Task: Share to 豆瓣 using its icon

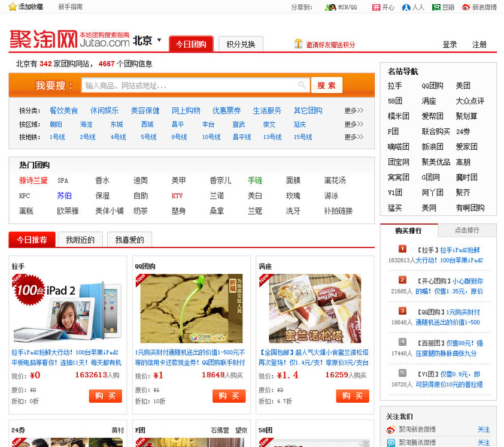Action: pyautogui.click(x=436, y=7)
